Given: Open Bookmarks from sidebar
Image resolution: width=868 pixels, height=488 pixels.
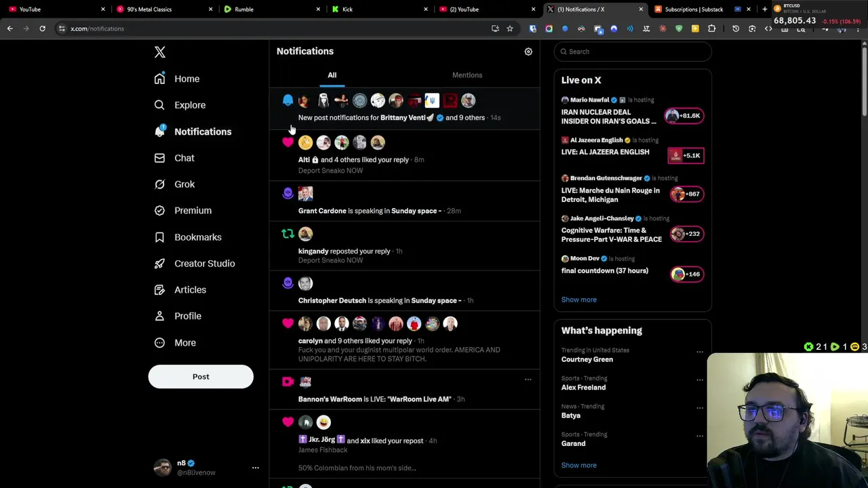Looking at the screenshot, I should pyautogui.click(x=188, y=237).
